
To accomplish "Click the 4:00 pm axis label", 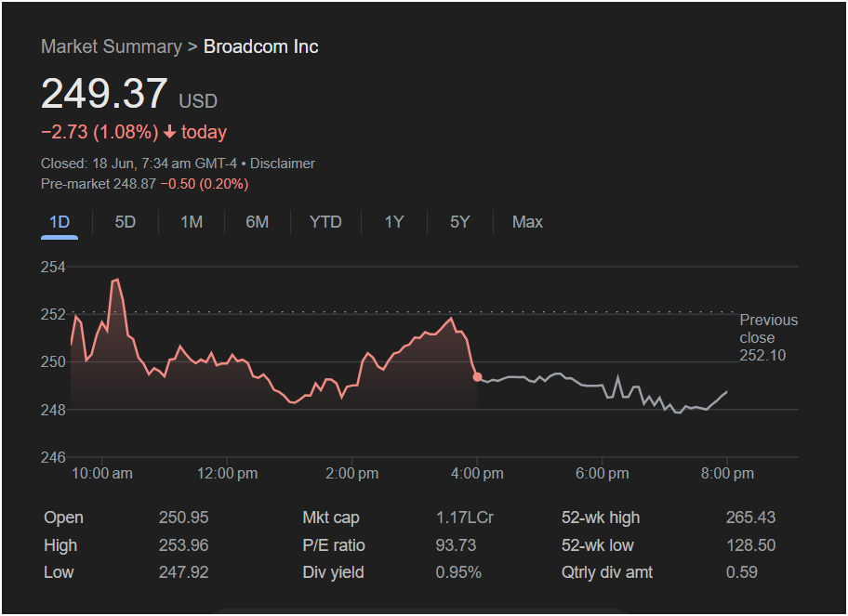I will [x=477, y=473].
